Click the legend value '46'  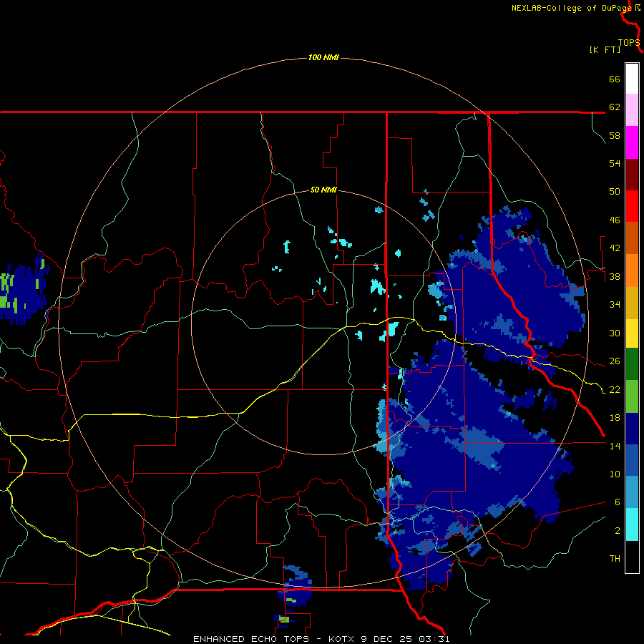coord(615,220)
